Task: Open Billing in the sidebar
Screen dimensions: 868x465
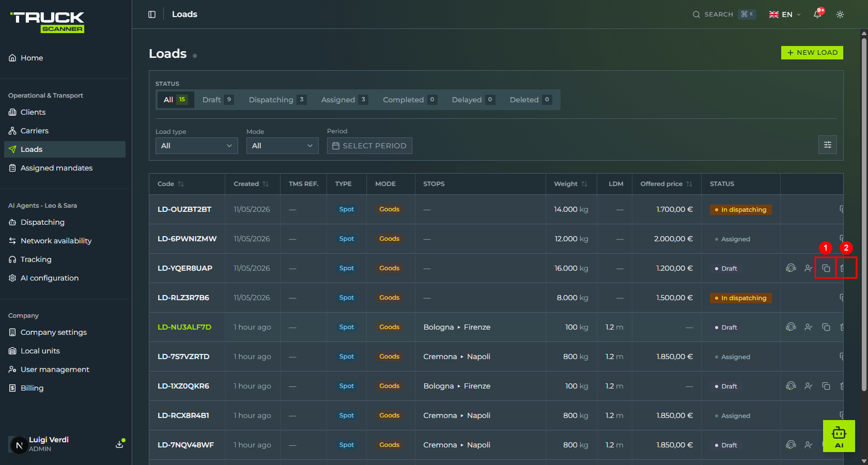Action: (65, 388)
